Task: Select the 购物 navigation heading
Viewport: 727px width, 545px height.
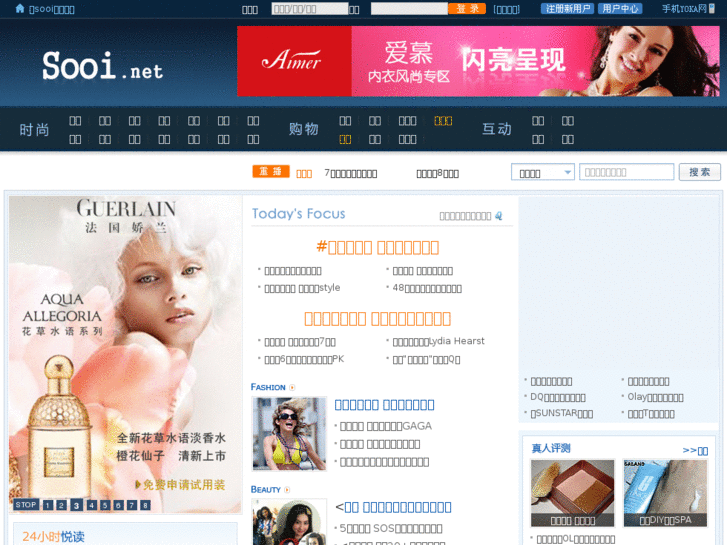Action: point(304,128)
